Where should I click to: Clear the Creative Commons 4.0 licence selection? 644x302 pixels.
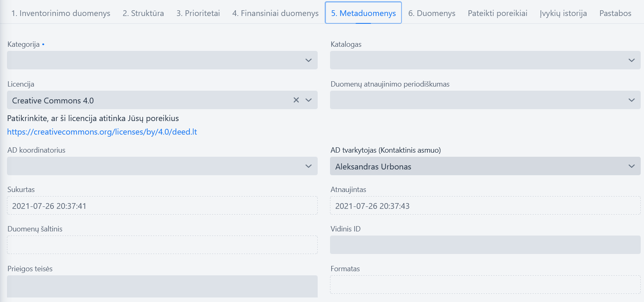click(296, 100)
